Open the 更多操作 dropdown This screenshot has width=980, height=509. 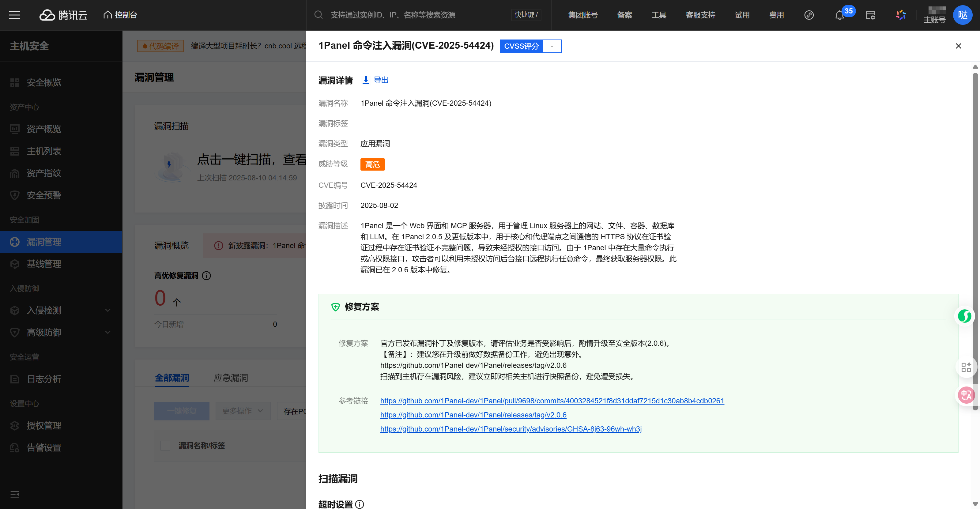243,411
